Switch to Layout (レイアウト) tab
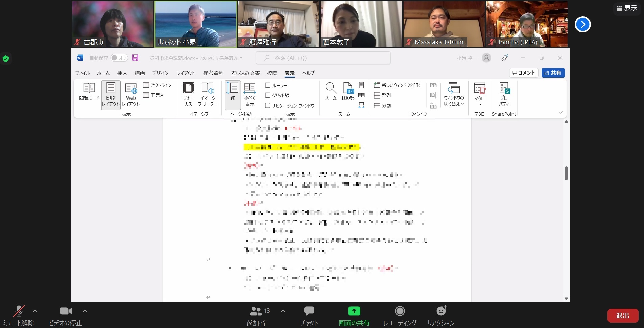This screenshot has width=644, height=328. pos(186,73)
